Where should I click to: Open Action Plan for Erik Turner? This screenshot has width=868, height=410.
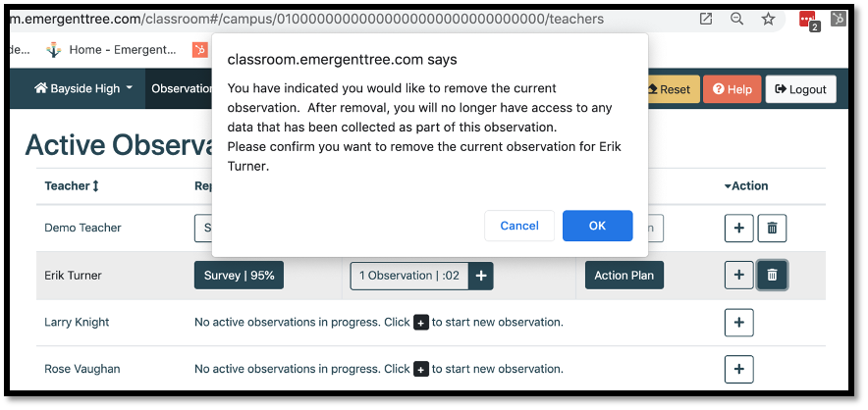[624, 276]
